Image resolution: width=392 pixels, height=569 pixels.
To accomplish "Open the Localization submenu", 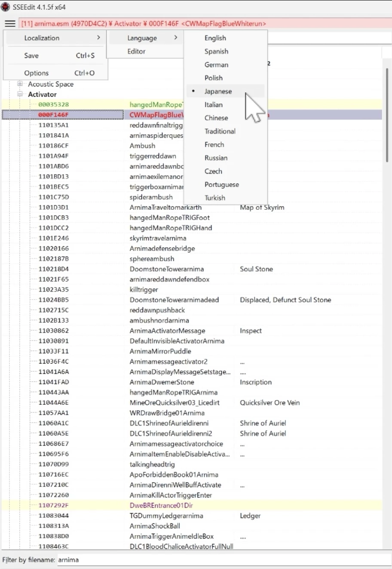I will click(55, 38).
